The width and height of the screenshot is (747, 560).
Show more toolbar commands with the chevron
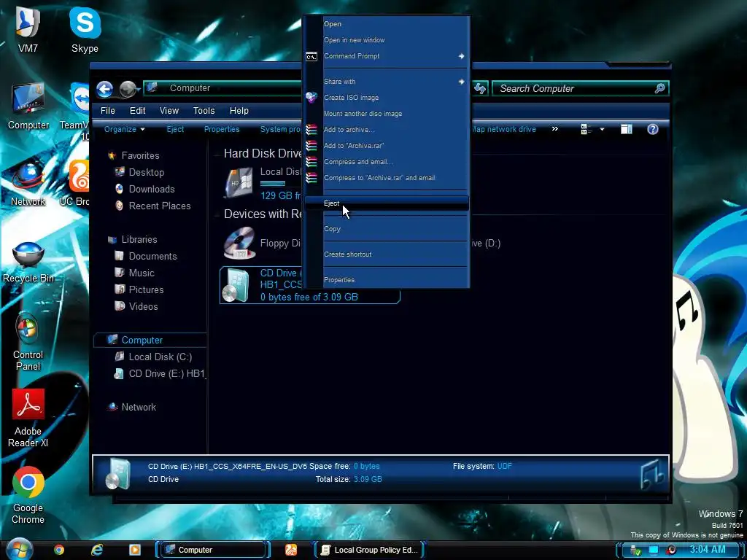554,128
